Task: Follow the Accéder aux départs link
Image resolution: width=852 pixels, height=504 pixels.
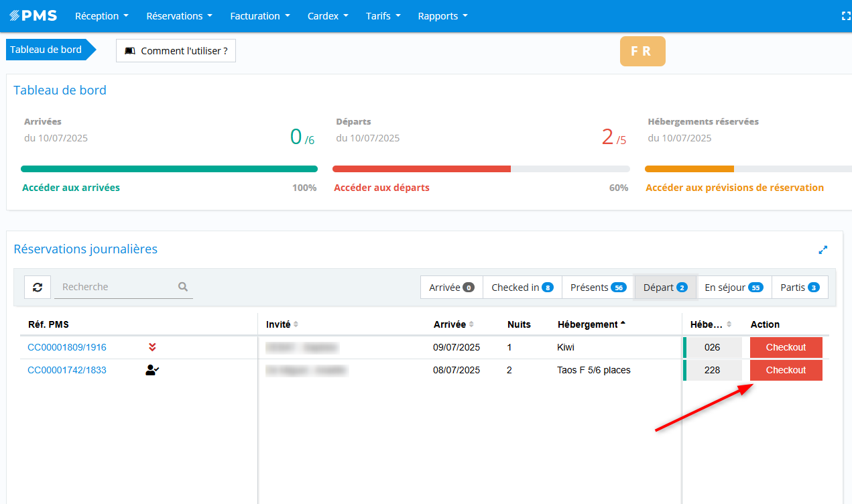Action: point(381,188)
